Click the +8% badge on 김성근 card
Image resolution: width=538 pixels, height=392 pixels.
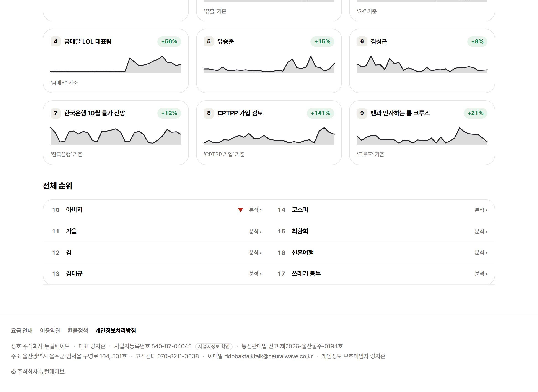(x=477, y=41)
